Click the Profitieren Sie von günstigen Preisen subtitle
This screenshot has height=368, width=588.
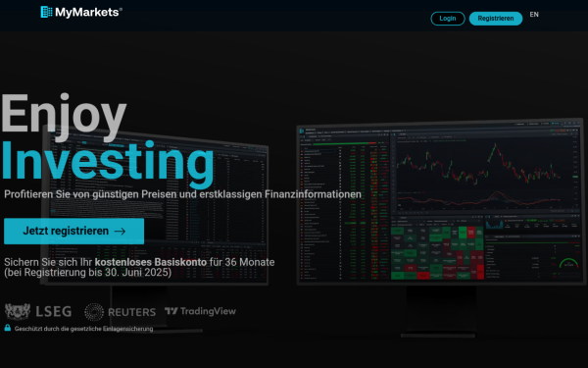coord(182,194)
